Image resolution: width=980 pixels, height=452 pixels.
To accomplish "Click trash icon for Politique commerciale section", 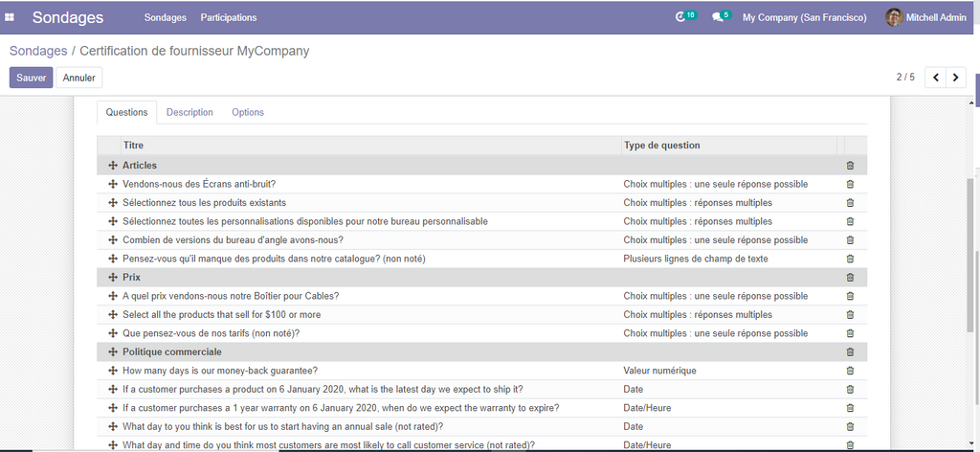I will tap(850, 352).
